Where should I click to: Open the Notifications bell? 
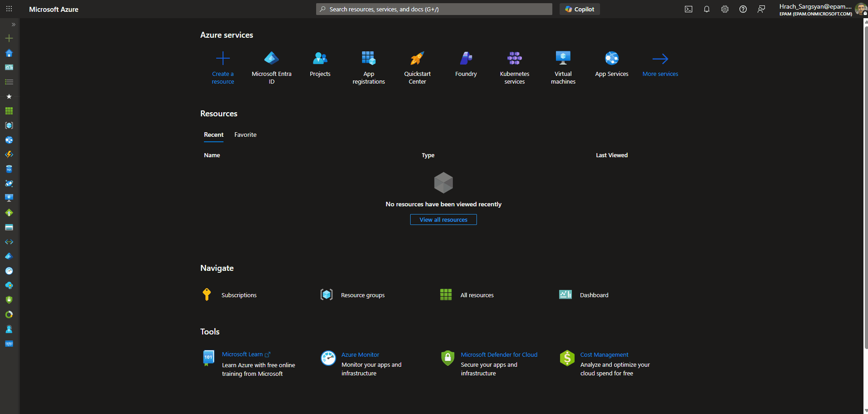coord(707,9)
